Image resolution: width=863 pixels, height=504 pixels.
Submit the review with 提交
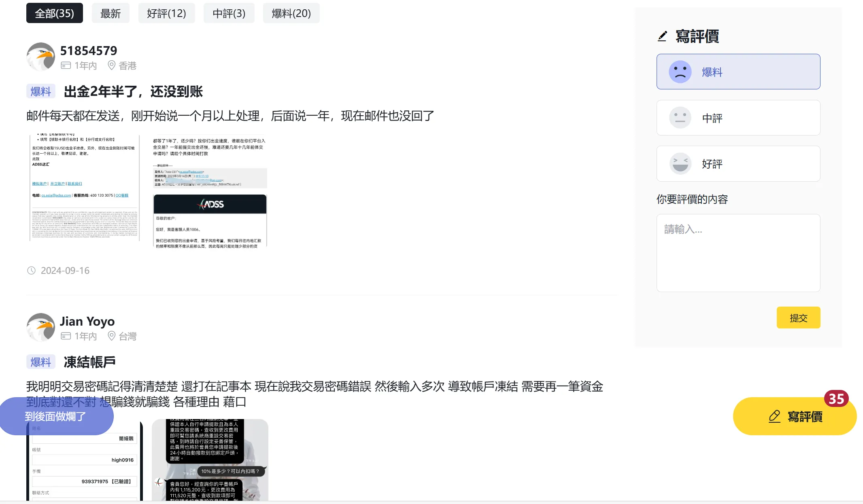pos(798,318)
